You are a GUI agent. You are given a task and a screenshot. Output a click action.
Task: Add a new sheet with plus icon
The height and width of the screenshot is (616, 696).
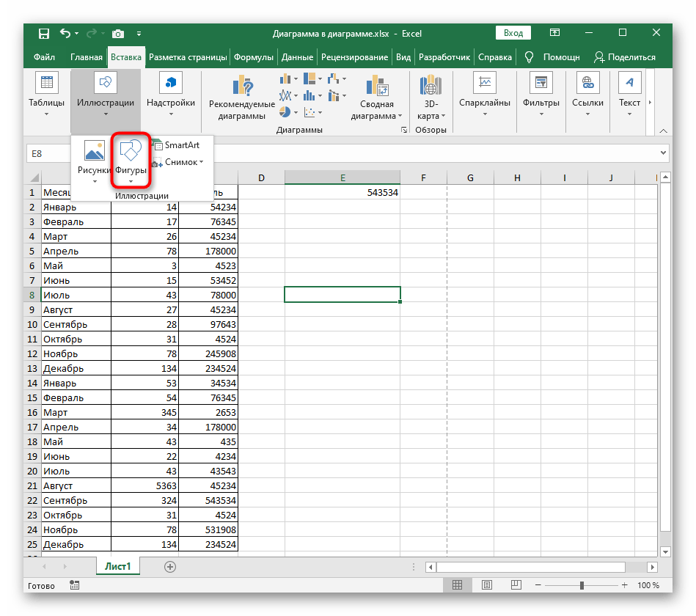click(x=170, y=567)
